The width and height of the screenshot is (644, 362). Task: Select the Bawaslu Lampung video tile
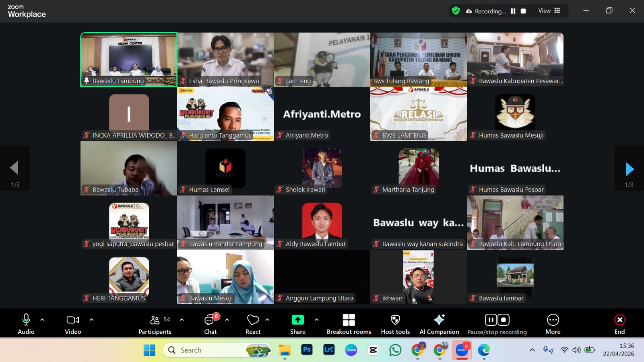point(129,60)
